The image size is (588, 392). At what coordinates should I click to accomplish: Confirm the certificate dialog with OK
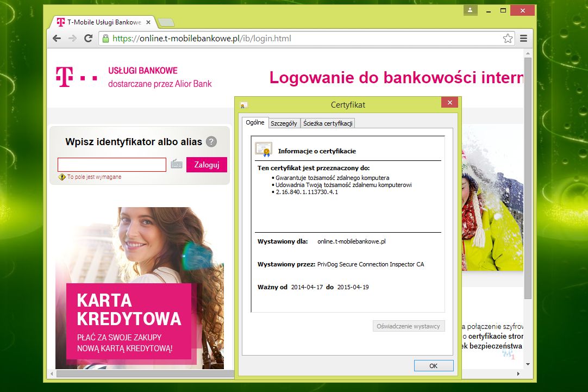click(434, 366)
